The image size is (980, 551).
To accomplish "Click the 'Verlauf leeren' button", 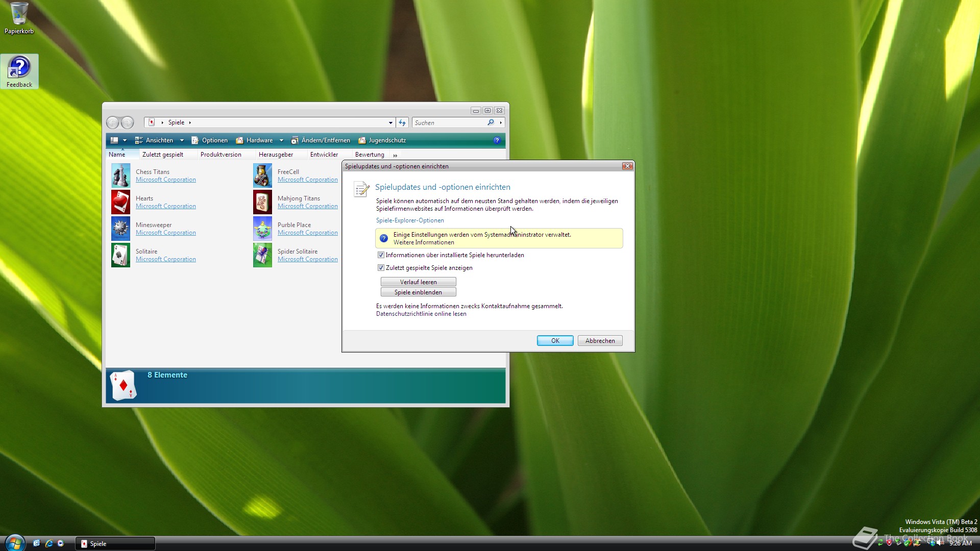I will (418, 282).
